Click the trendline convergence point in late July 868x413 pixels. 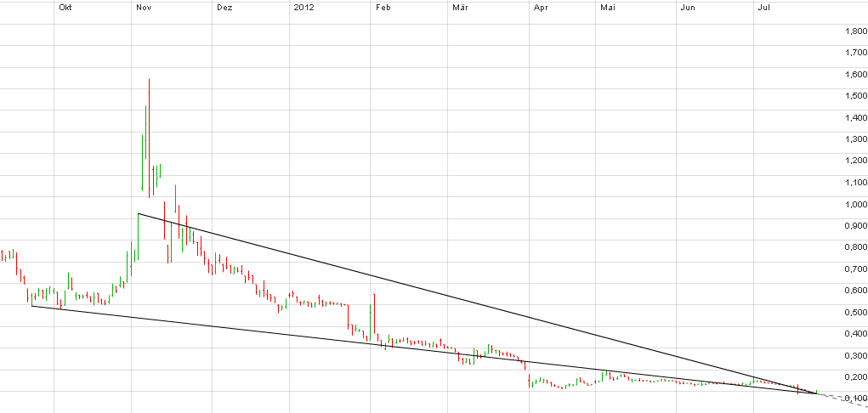point(818,393)
